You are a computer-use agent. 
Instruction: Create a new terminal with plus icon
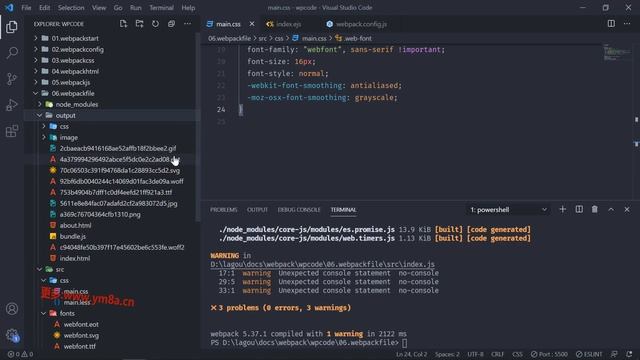562,209
